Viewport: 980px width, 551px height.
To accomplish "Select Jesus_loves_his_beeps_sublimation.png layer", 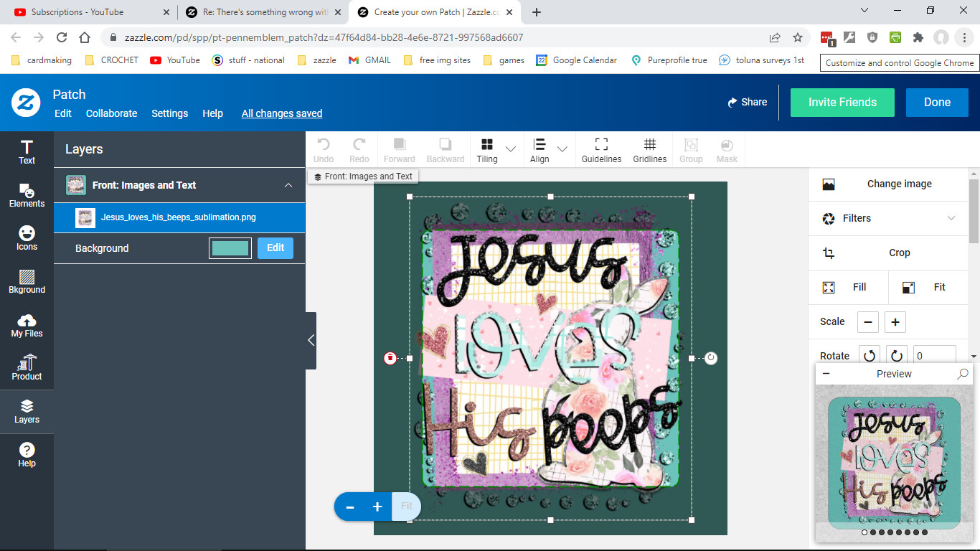I will 179,217.
